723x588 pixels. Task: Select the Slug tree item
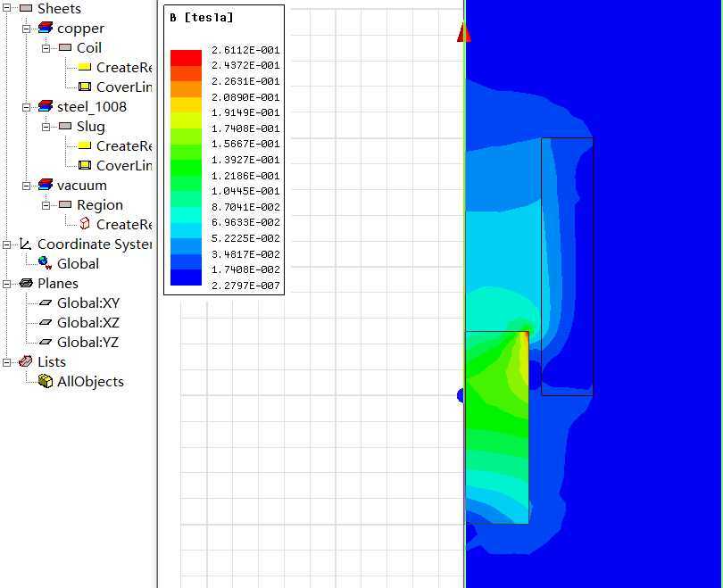tap(91, 127)
